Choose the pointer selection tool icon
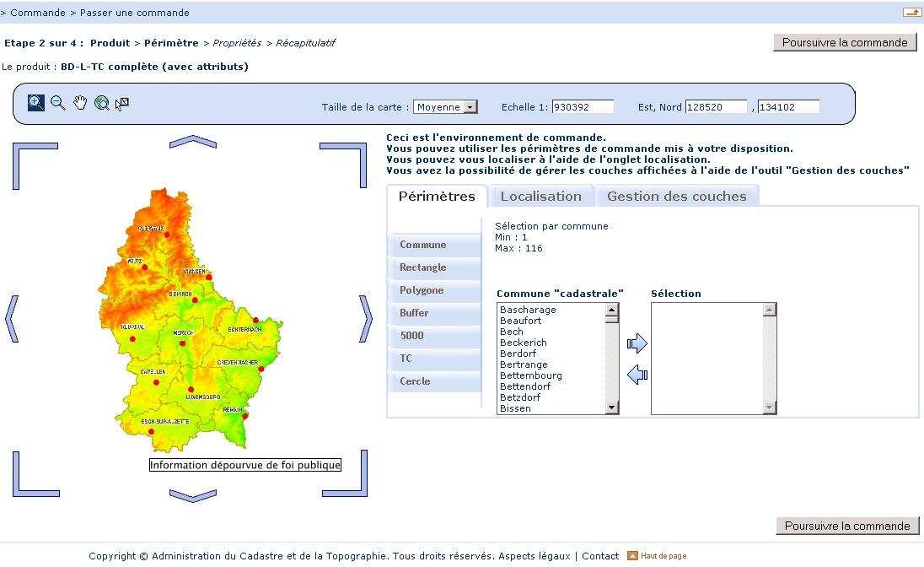Screen dimensions: 924x567 point(122,103)
